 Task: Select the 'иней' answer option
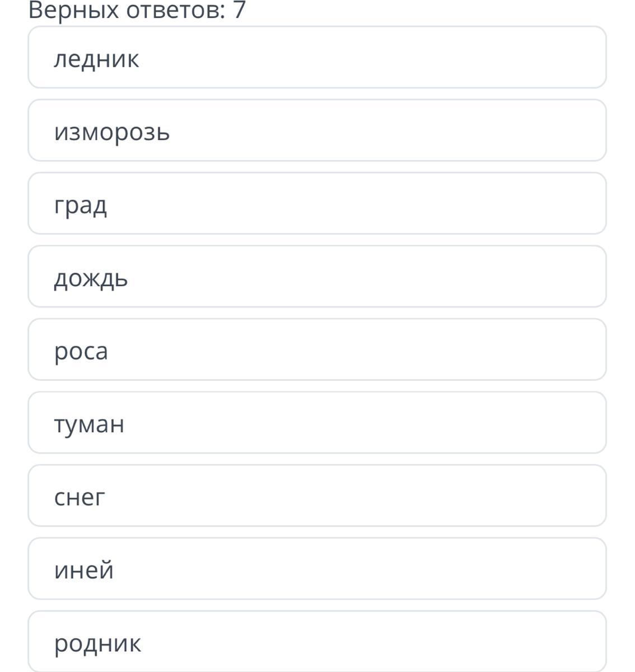pyautogui.click(x=317, y=569)
